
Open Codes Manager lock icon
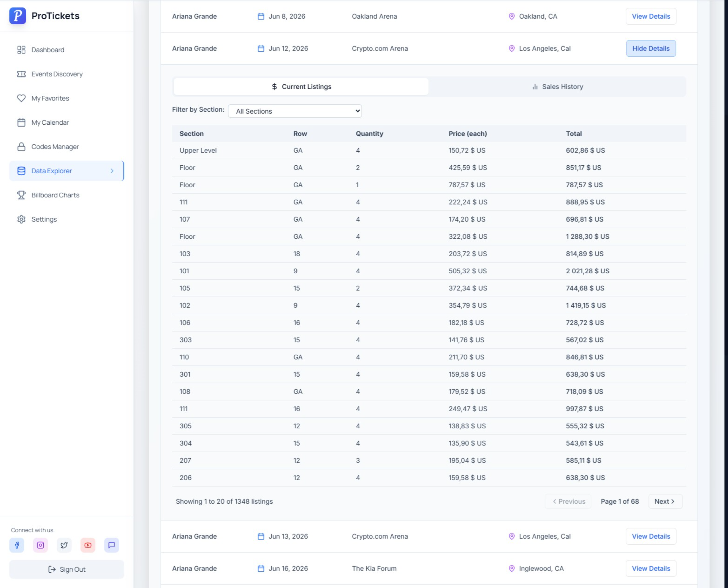pos(21,147)
